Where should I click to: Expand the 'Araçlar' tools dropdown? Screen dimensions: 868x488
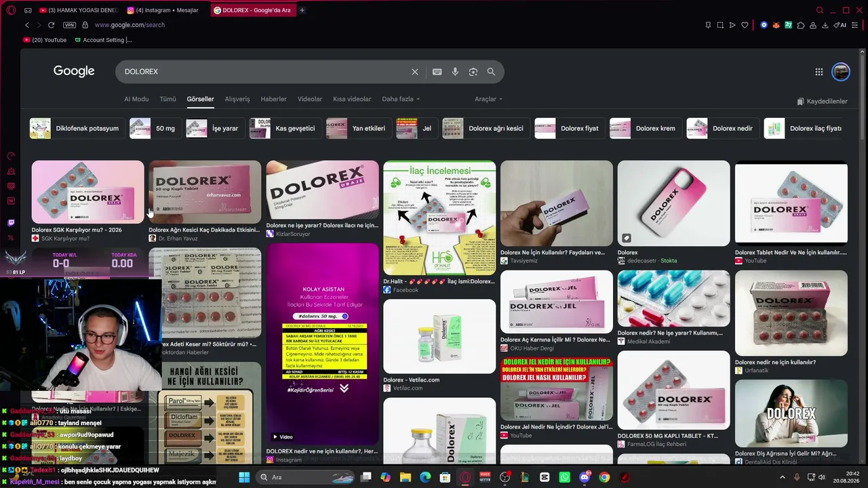pyautogui.click(x=488, y=99)
